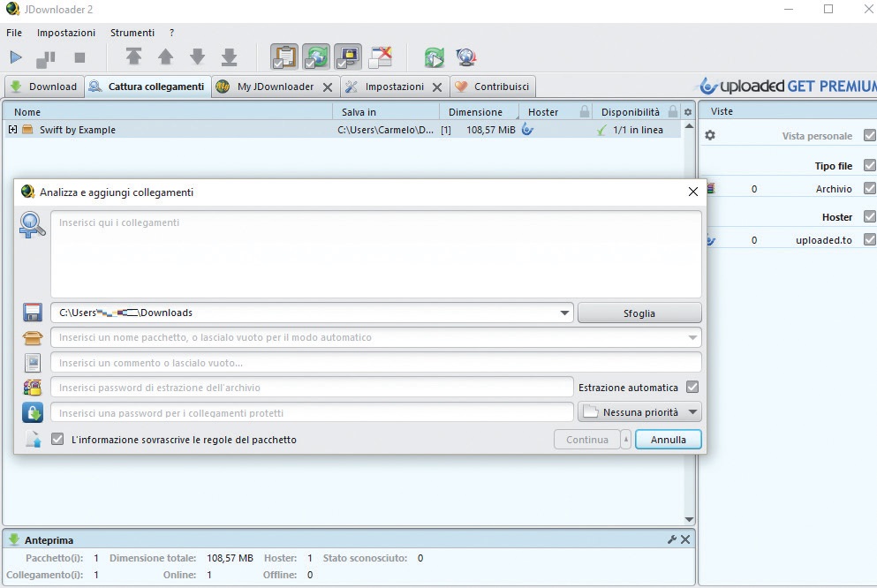877x588 pixels.
Task: Click uploaded GET PREMIUM banner
Action: [x=788, y=86]
